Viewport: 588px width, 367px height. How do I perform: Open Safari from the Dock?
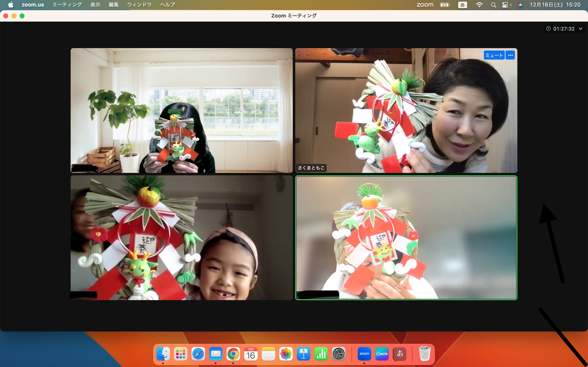point(198,354)
